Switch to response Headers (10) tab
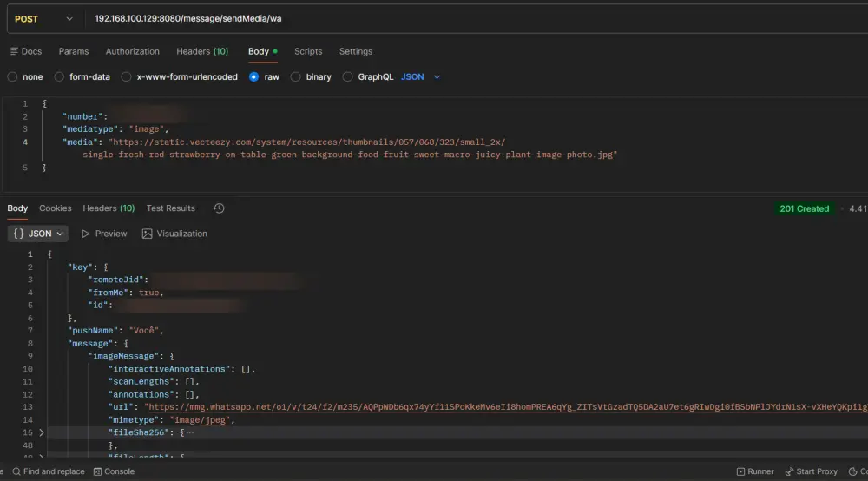868x481 pixels. pos(108,208)
